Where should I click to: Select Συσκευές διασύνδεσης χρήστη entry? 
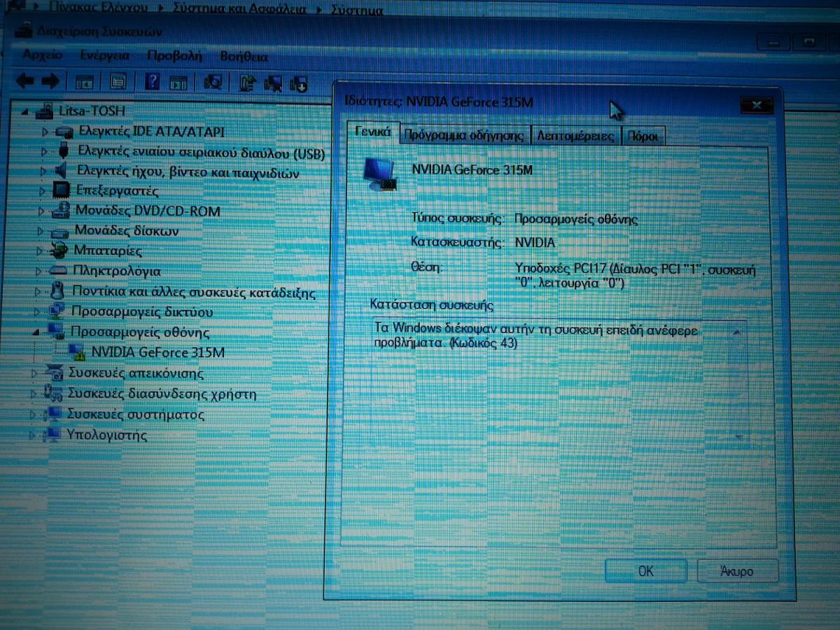pos(162,394)
